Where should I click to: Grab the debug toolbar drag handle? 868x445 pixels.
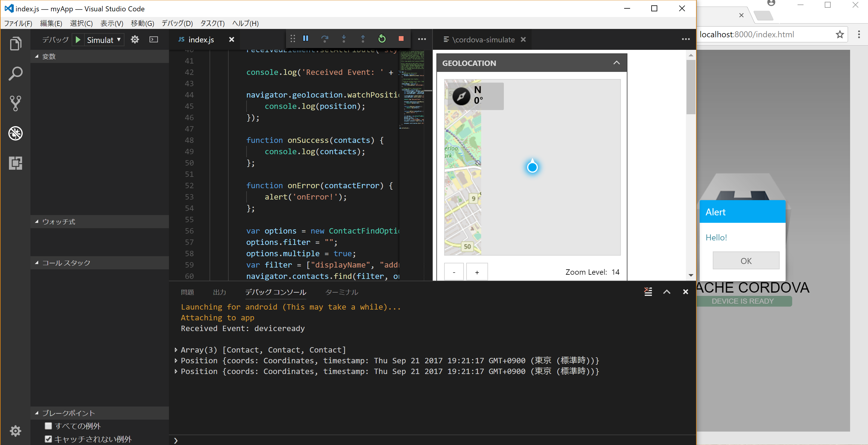pos(293,39)
